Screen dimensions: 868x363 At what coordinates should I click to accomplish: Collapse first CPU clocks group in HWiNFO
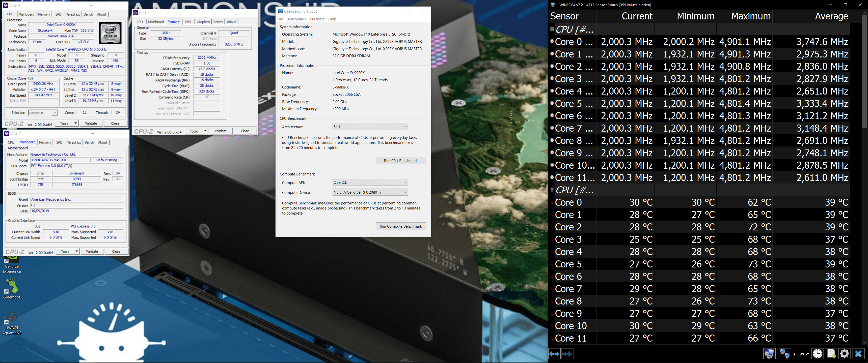tap(552, 29)
